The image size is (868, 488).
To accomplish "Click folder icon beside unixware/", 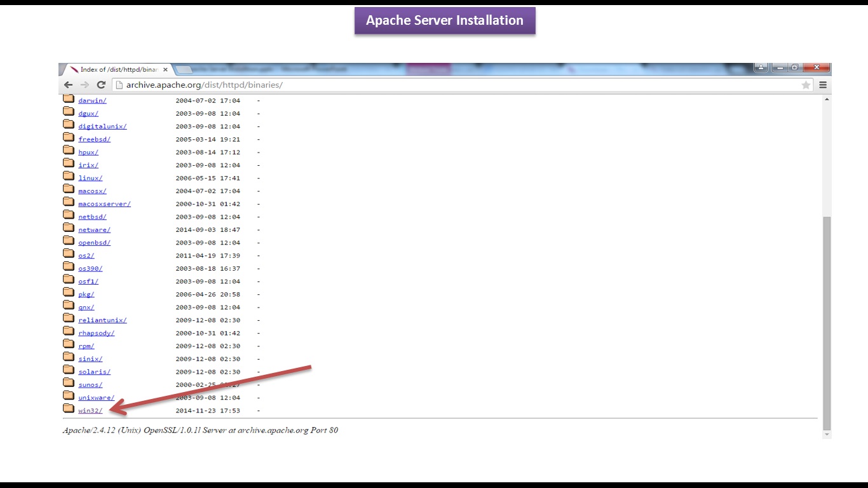I will point(69,396).
